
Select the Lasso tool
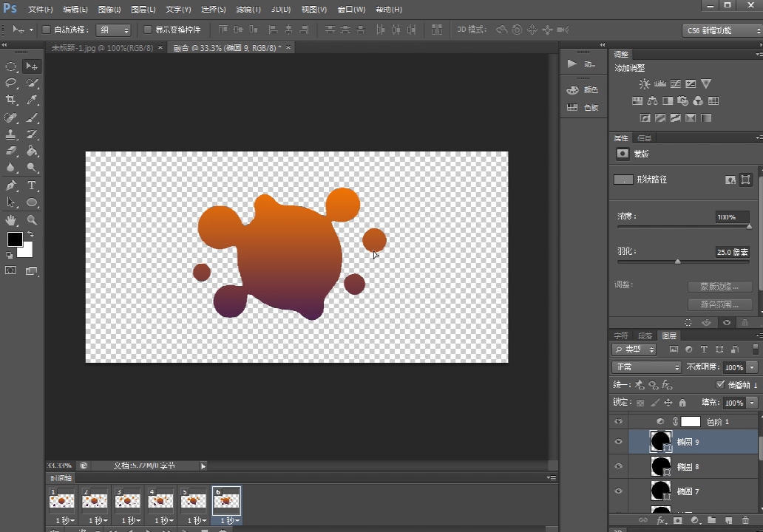[11, 83]
